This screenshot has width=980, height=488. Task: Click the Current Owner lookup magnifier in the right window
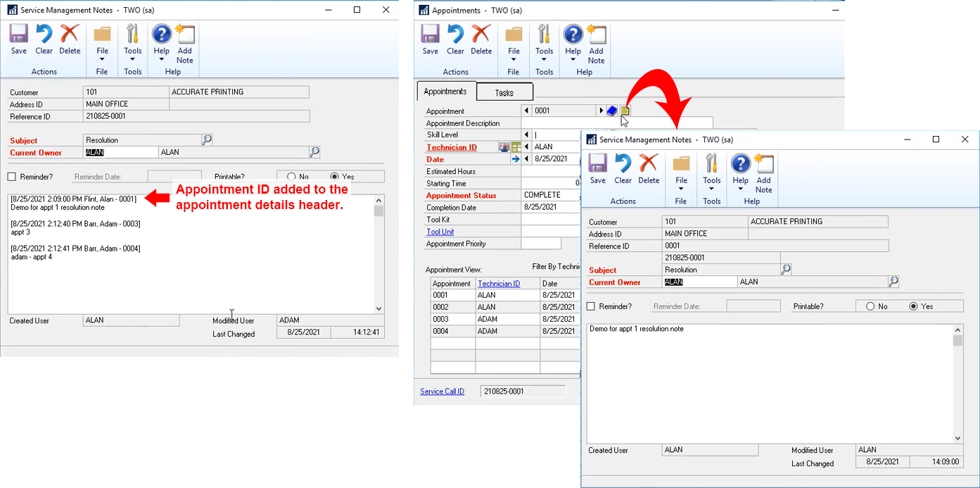pos(893,282)
